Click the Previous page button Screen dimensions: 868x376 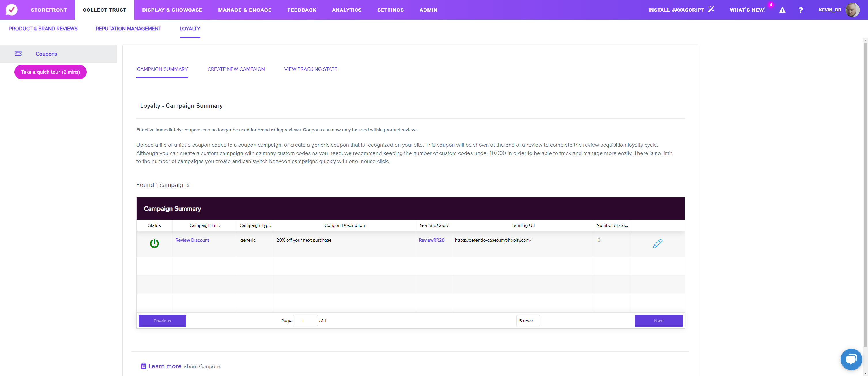tap(163, 321)
